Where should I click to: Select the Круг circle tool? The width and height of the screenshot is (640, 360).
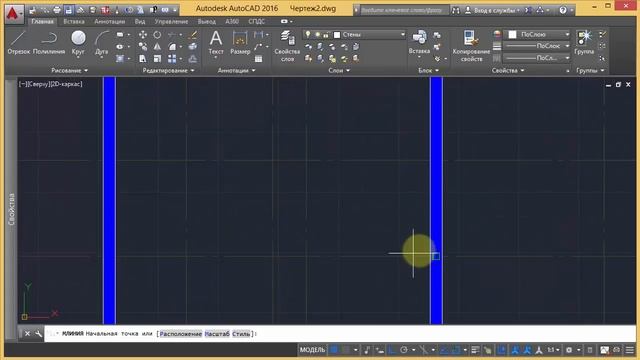(78, 43)
